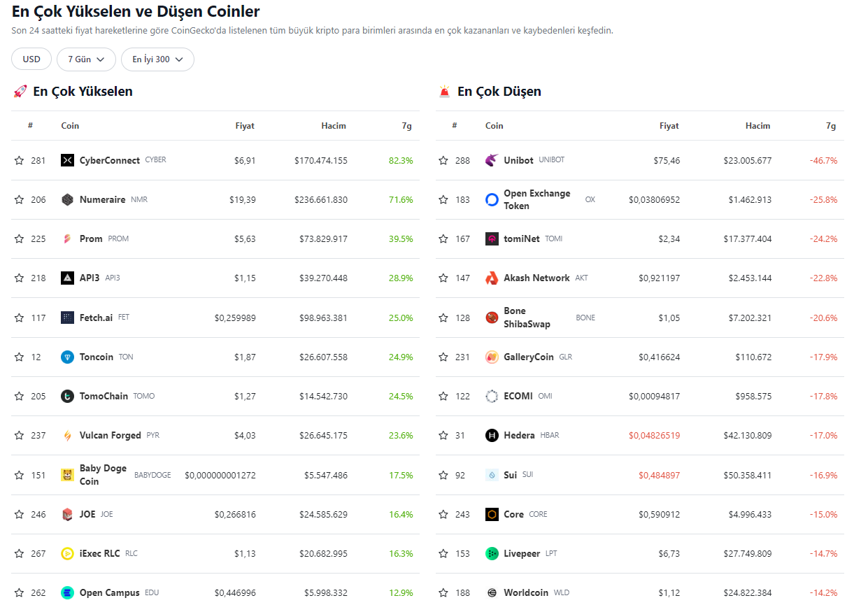Open the Vulcan Forged coin link
Image resolution: width=868 pixels, height=612 pixels.
111,436
